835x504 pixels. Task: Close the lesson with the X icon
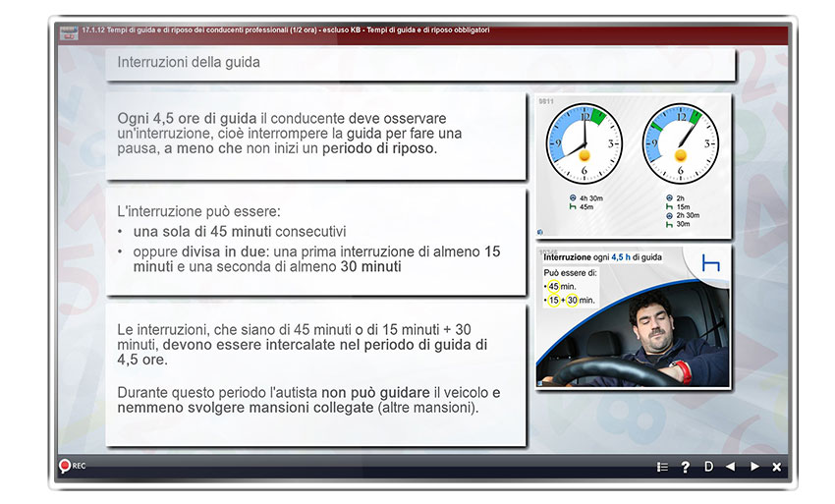[777, 467]
